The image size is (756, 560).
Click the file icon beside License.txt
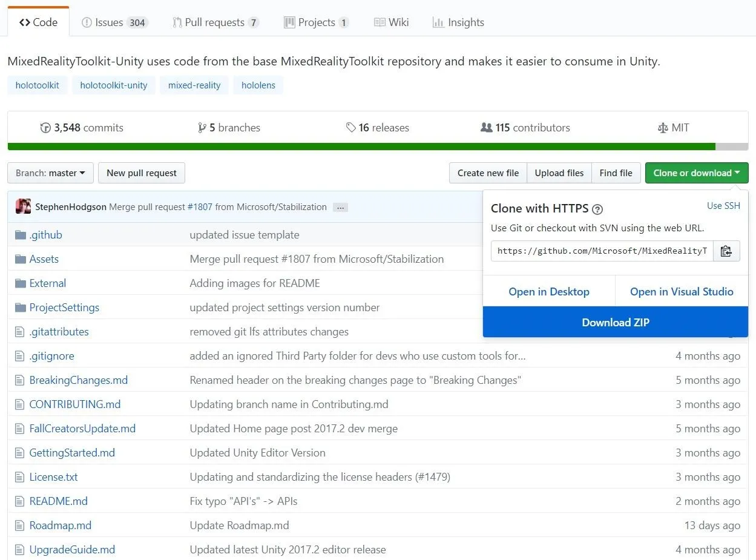click(x=20, y=477)
